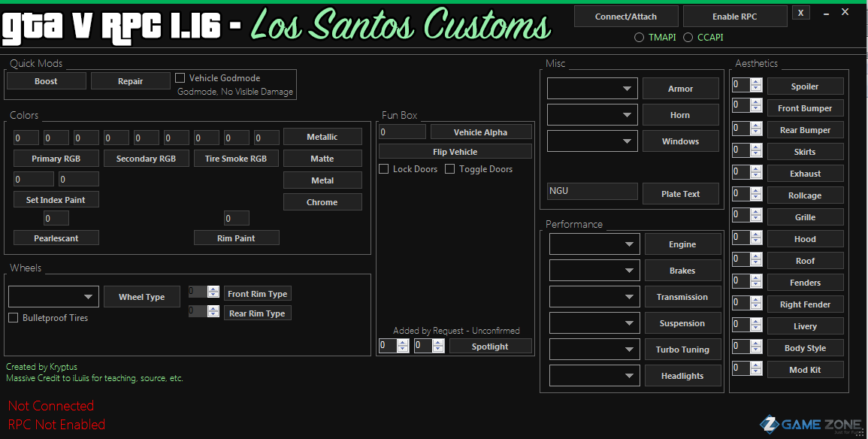Click the Flip Vehicle button
The image size is (868, 439).
click(x=455, y=152)
